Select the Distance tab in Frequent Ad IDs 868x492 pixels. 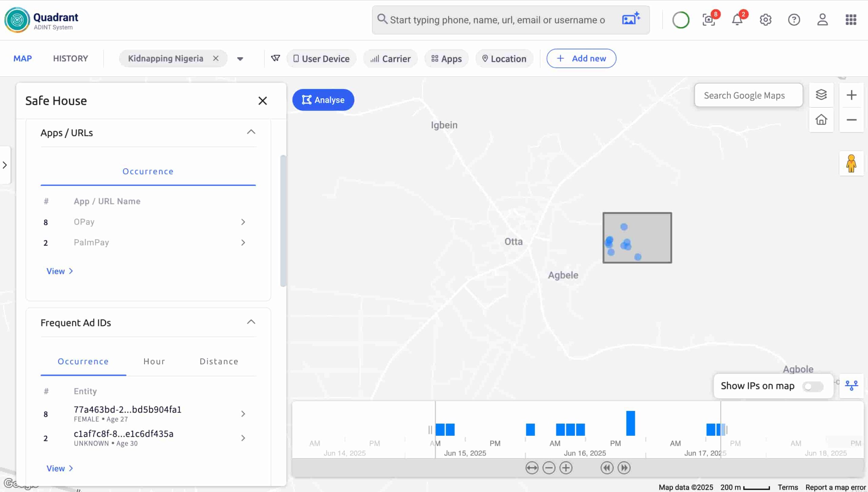(x=219, y=361)
